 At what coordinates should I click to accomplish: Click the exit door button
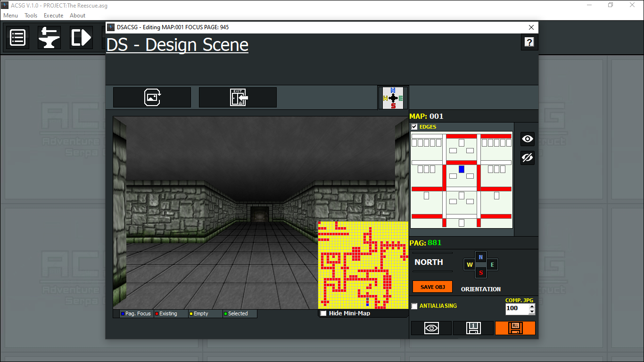point(238,98)
